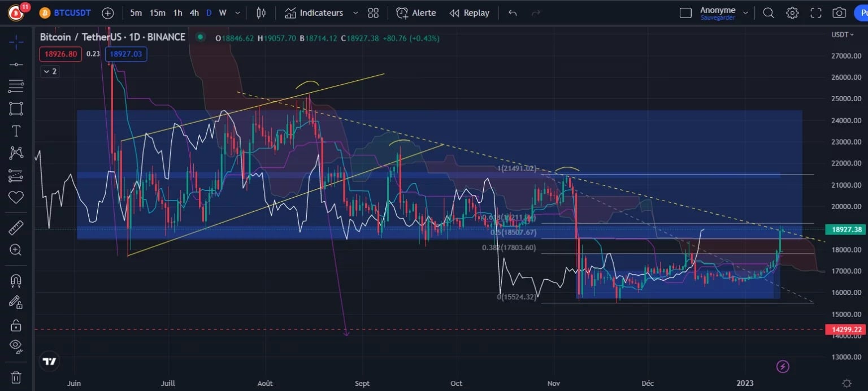Screen dimensions: 868x391
Task: Switch to 1h timeframe
Action: pyautogui.click(x=177, y=13)
